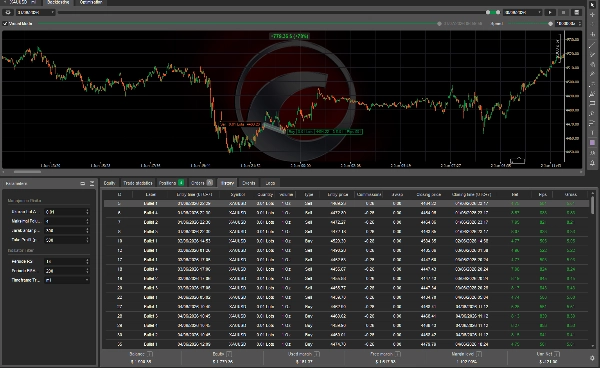Sort history by the Pips column header
This screenshot has height=368, width=600.
(543, 195)
